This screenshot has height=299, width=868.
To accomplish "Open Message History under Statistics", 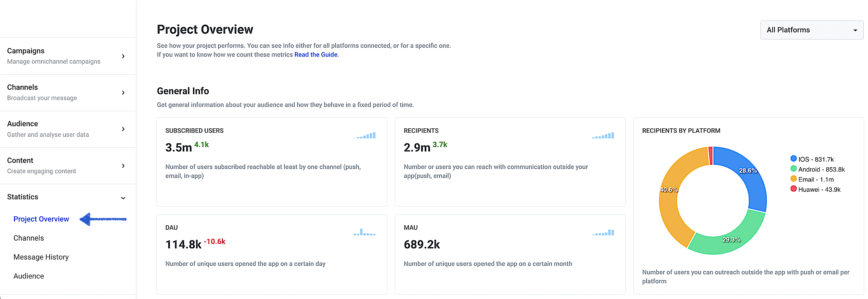I will tap(41, 257).
